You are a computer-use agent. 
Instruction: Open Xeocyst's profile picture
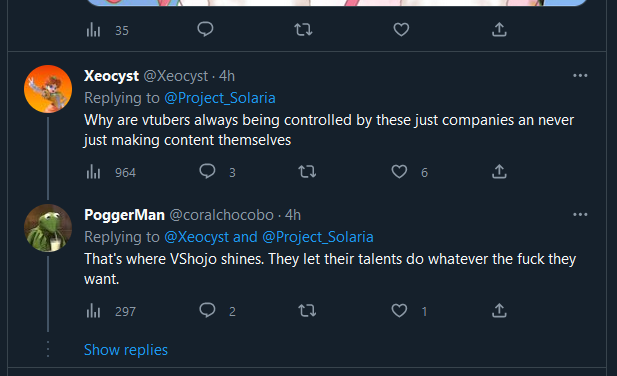tap(48, 89)
